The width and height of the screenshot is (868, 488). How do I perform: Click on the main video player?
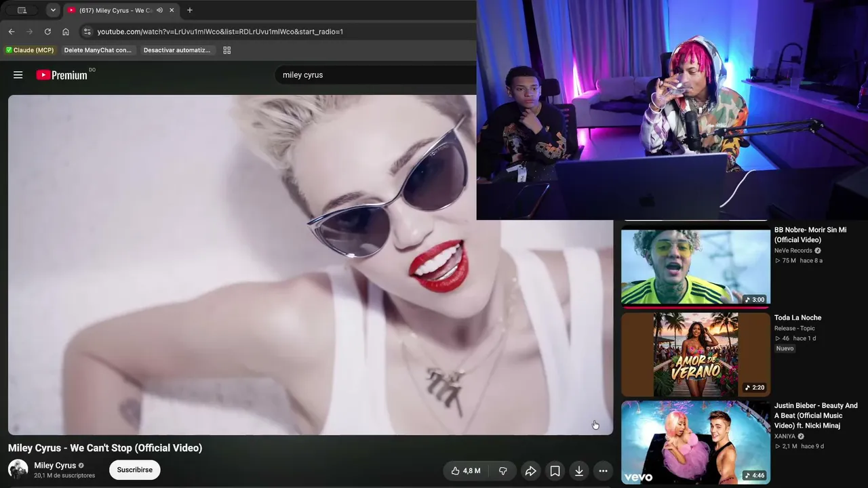(311, 265)
